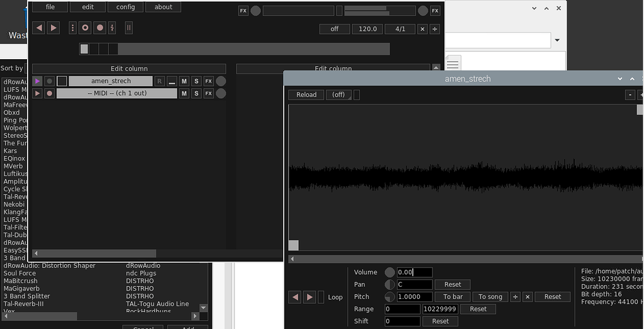Open amen_strech channel mode selector
Image resolution: width=644 pixels, height=329 pixels.
coord(172,81)
